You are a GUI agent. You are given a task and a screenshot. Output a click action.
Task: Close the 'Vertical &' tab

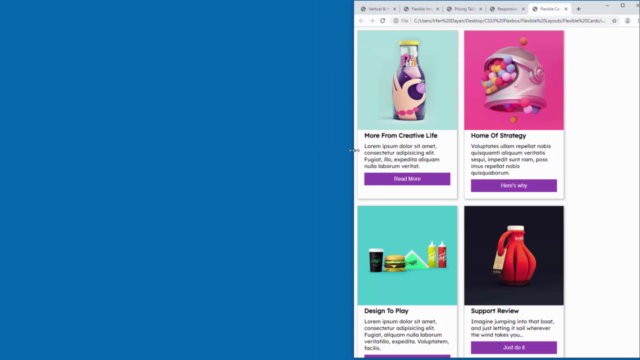point(395,9)
